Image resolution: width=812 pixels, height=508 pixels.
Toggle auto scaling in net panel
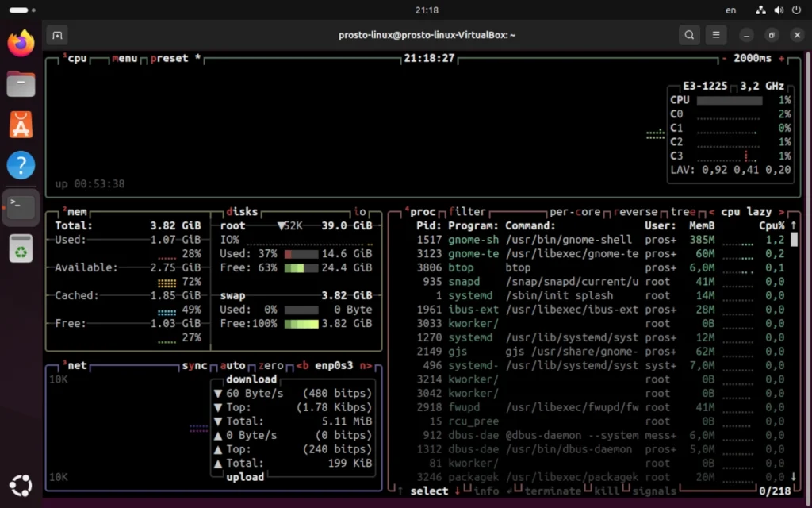point(232,365)
